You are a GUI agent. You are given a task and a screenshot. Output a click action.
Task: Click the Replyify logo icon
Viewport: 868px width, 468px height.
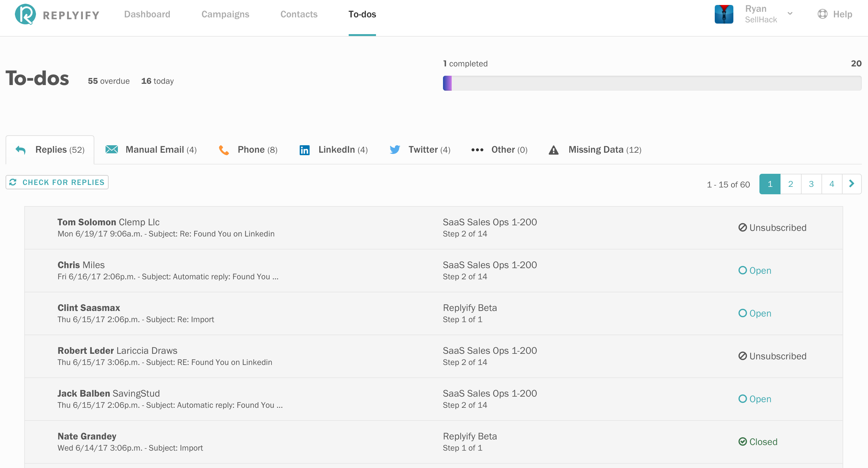pyautogui.click(x=25, y=14)
